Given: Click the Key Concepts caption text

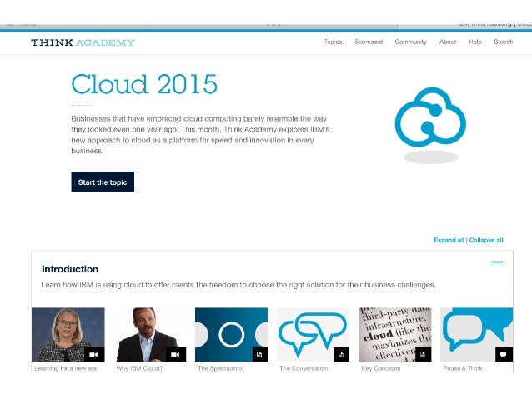Looking at the screenshot, I should click(x=381, y=368).
